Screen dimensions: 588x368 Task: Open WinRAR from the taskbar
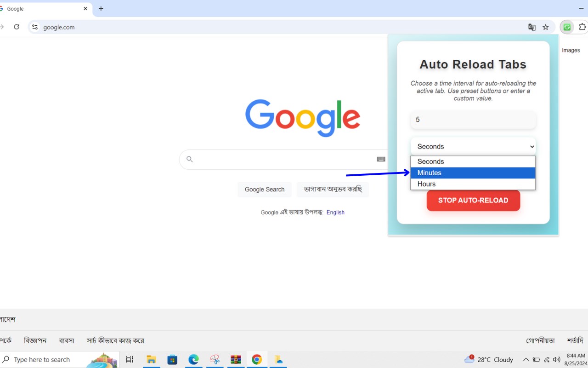[236, 360]
